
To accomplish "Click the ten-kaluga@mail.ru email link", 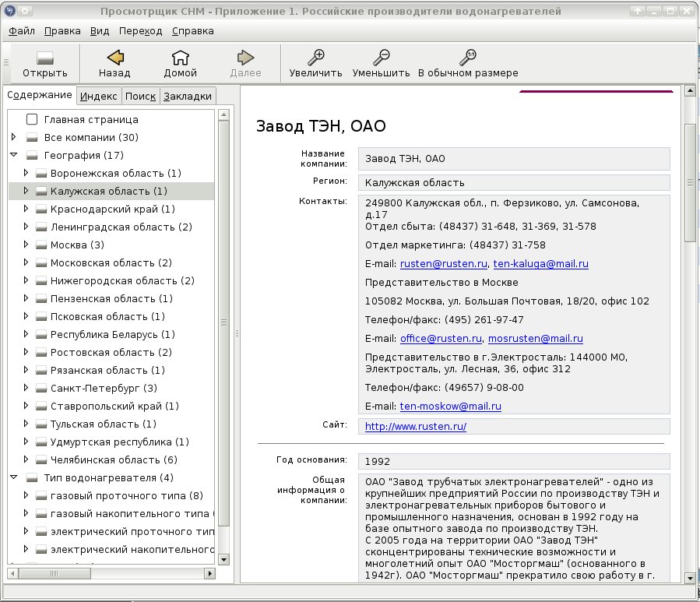I will [x=540, y=264].
